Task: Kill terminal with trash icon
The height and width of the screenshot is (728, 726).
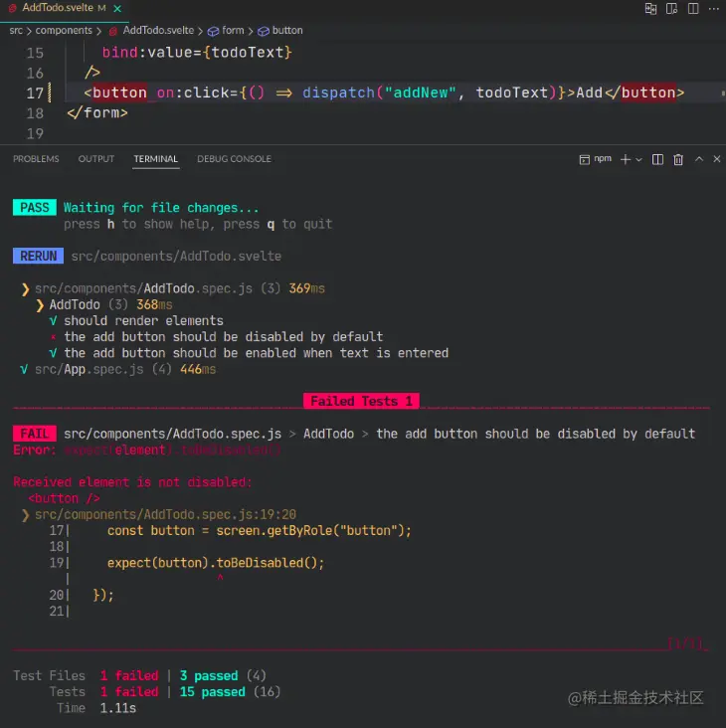Action: click(678, 159)
